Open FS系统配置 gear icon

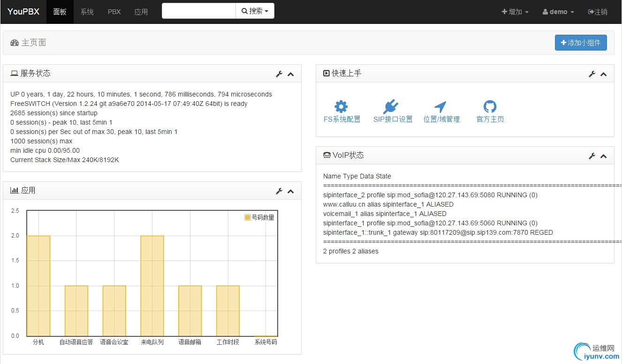coord(341,106)
